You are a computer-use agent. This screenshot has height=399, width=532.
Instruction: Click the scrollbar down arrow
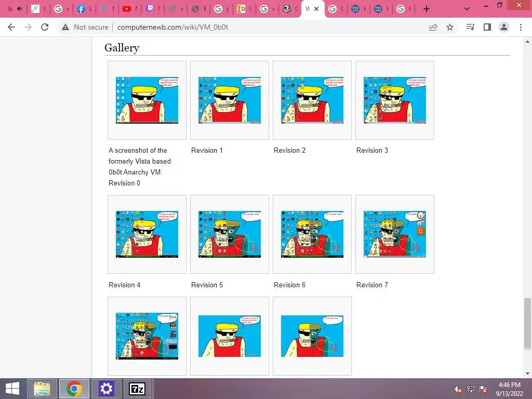click(527, 374)
